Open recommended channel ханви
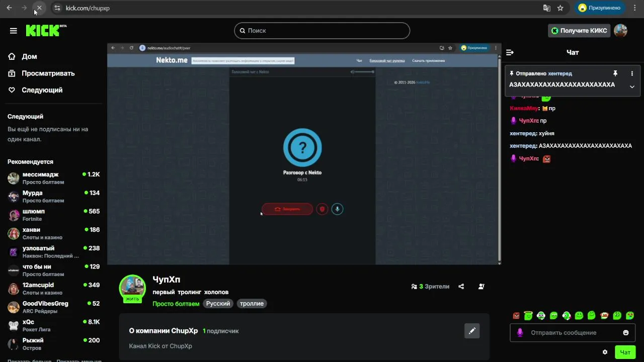Image resolution: width=644 pixels, height=362 pixels. 53,233
